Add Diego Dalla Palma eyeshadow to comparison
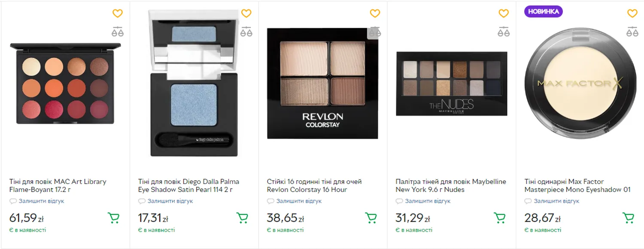This screenshot has width=644, height=249. 246,31
